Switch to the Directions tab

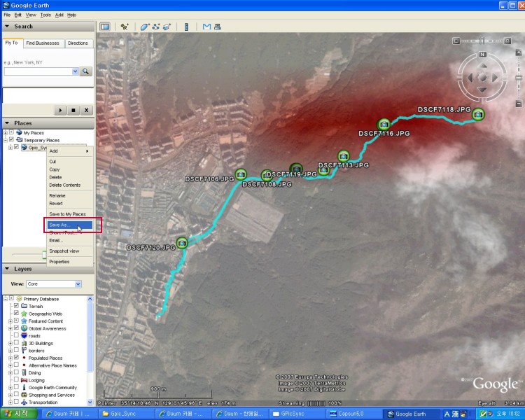click(x=78, y=43)
